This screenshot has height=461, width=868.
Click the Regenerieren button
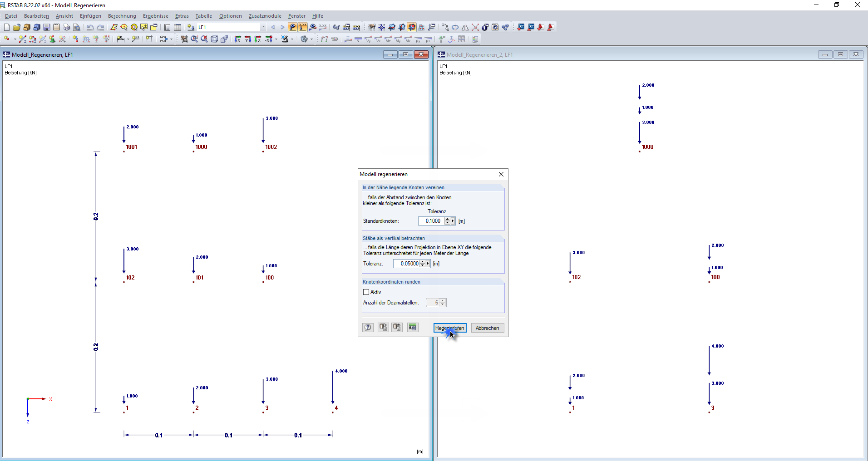tap(449, 328)
